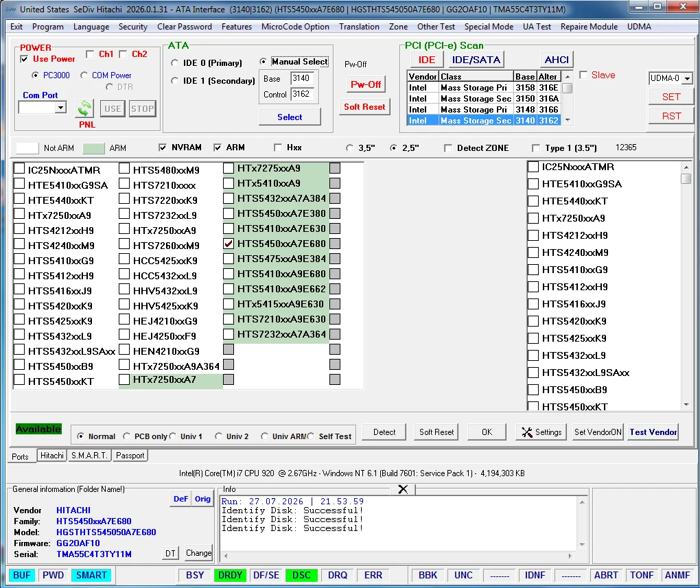Screen dimensions: 700x588
Task: Click Info log horizontal scroll-right arrow
Action: 570,556
